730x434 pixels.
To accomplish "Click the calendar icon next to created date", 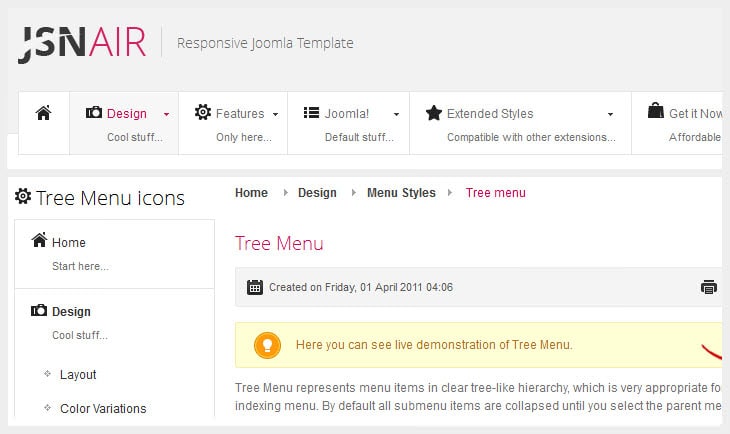I will (x=255, y=287).
